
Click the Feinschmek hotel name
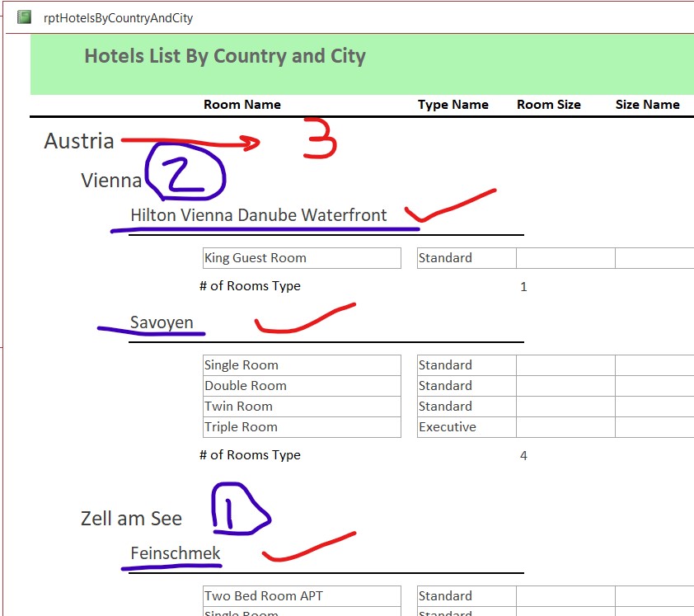click(x=176, y=553)
